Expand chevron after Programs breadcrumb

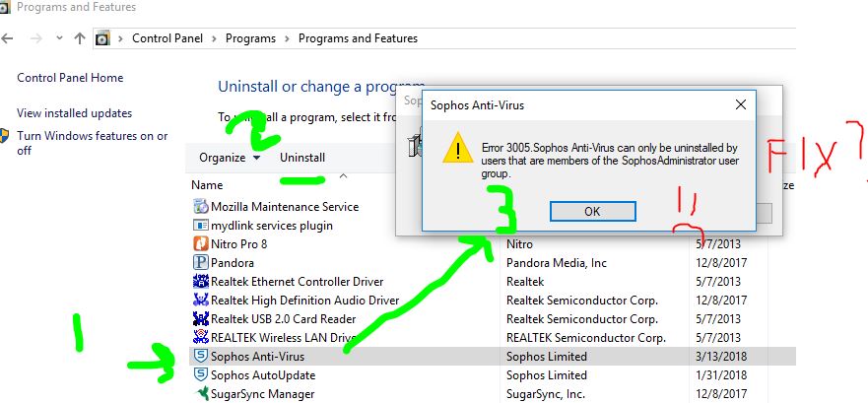[287, 38]
